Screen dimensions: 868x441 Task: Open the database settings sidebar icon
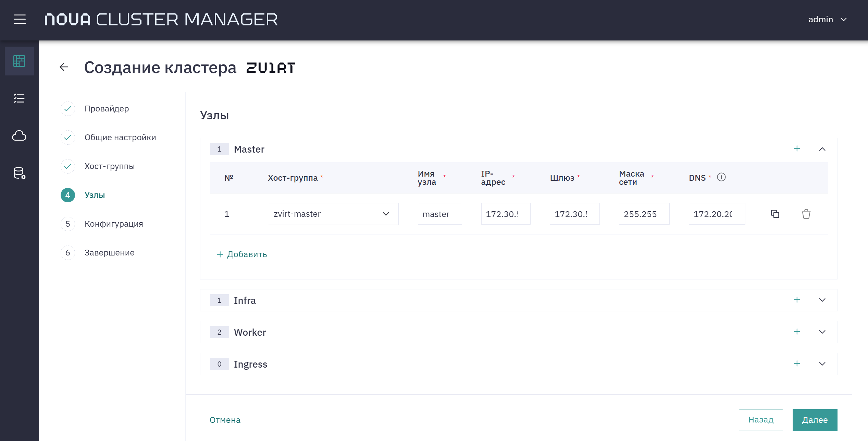pos(19,173)
